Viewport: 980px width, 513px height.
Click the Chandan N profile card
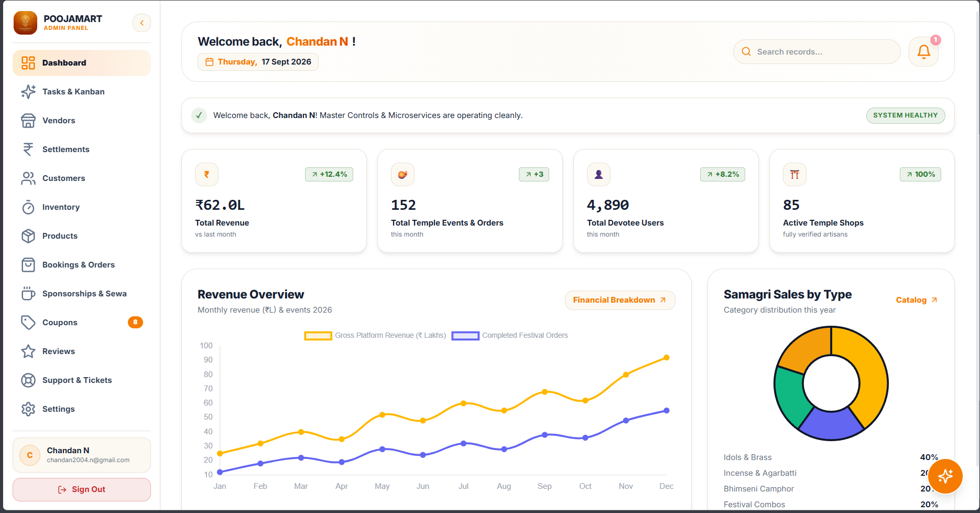tap(82, 455)
